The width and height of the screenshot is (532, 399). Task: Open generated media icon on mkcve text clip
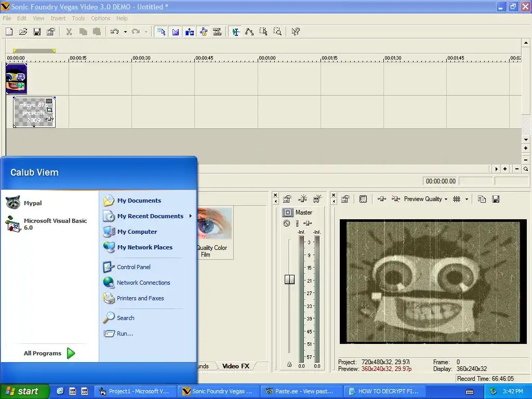(49, 101)
